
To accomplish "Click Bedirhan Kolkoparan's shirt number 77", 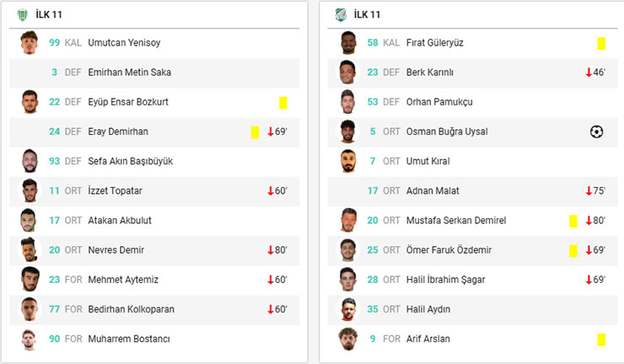I will point(54,309).
